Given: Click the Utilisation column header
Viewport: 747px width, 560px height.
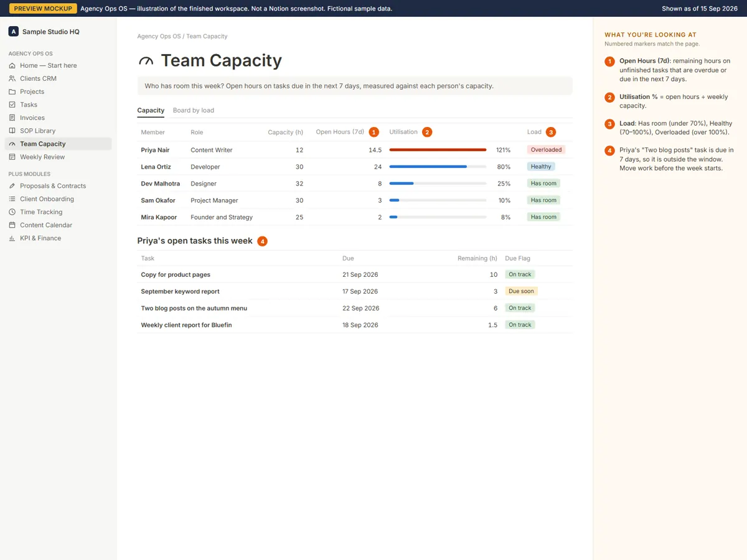Looking at the screenshot, I should pyautogui.click(x=403, y=132).
